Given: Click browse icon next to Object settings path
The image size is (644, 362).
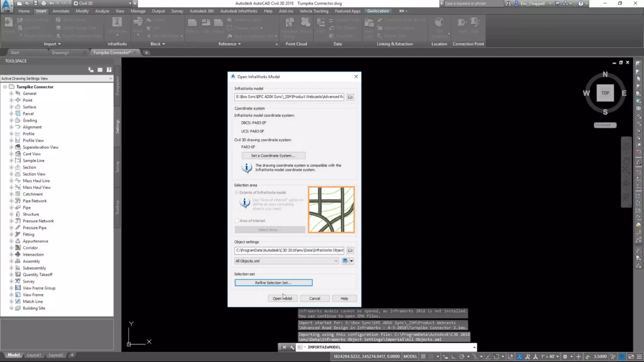Looking at the screenshot, I should [x=350, y=250].
